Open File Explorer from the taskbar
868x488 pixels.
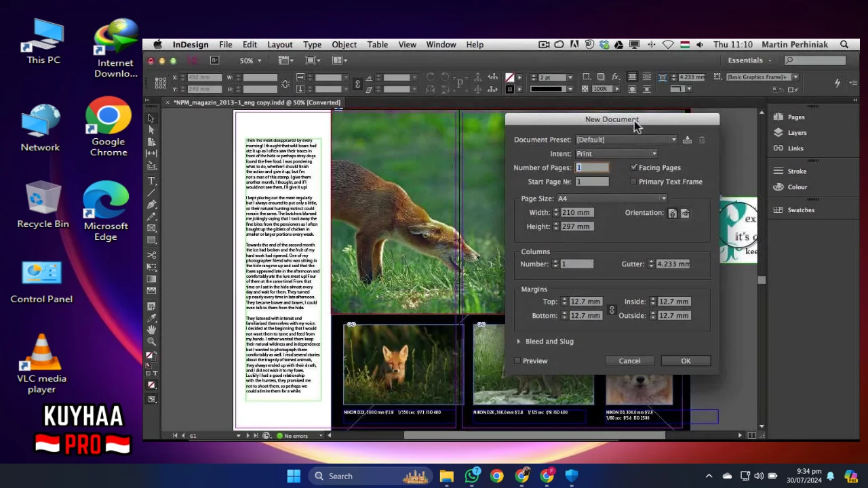446,476
